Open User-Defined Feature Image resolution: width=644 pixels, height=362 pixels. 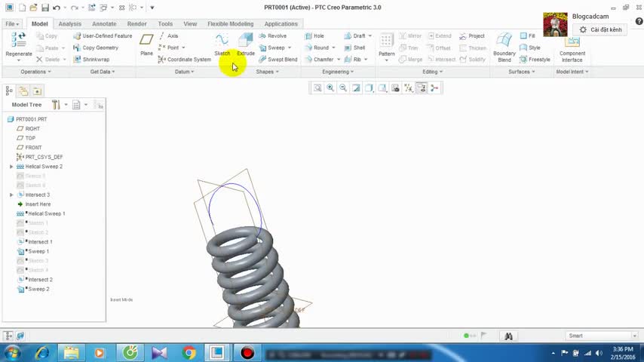[103, 36]
